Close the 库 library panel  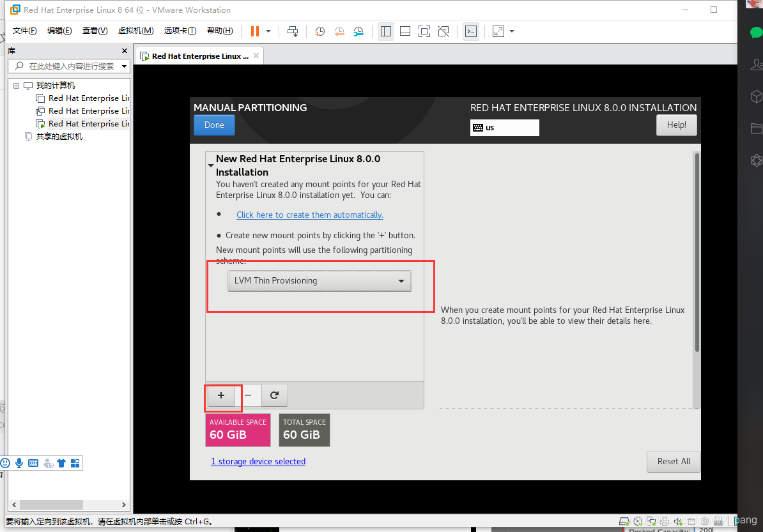(125, 50)
